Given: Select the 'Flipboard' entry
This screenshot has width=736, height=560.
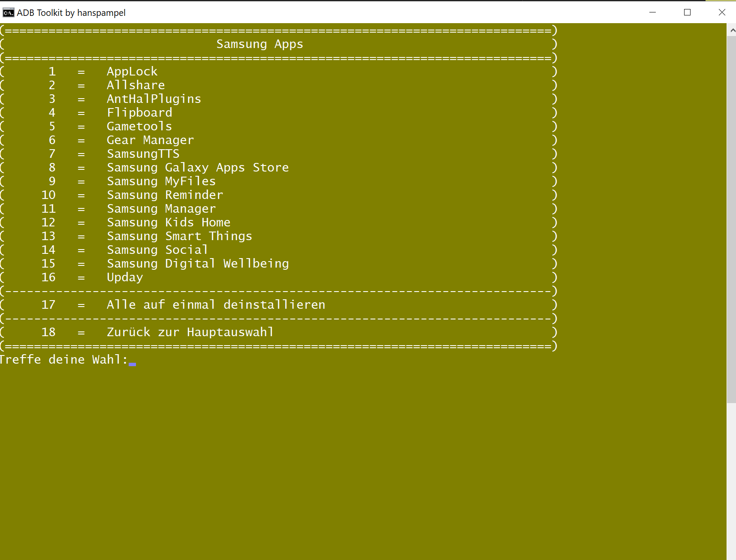Looking at the screenshot, I should tap(139, 113).
